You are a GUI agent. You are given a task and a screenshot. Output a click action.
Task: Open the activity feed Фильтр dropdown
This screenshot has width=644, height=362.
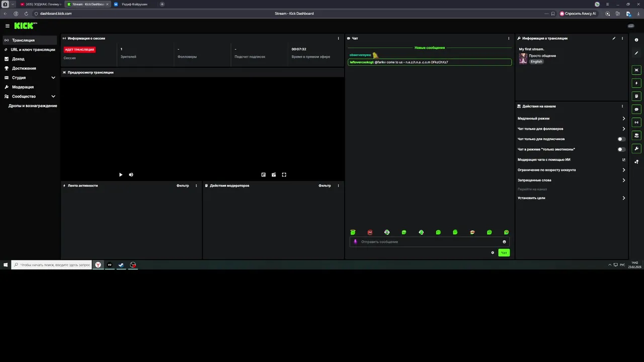(183, 186)
